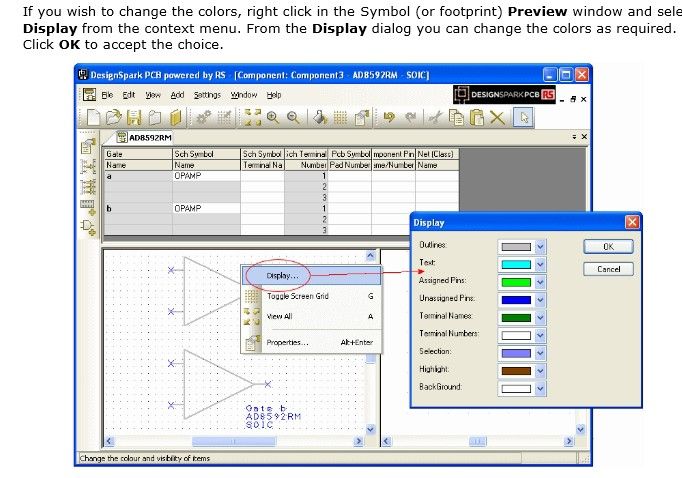Open the Window menu

(244, 95)
